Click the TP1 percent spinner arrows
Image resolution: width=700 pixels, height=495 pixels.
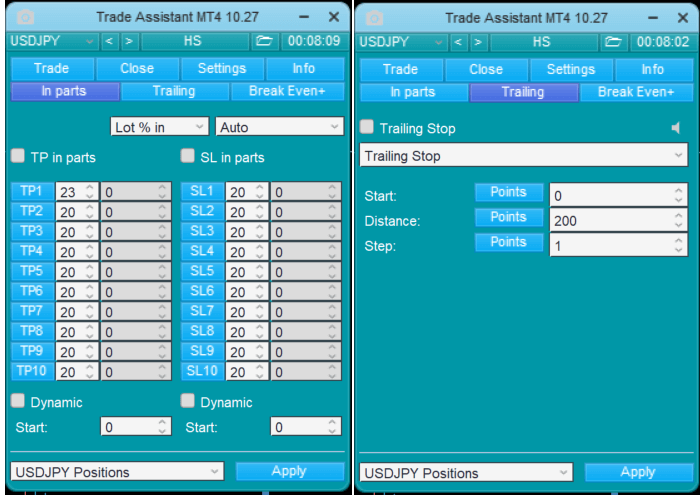pyautogui.click(x=89, y=192)
